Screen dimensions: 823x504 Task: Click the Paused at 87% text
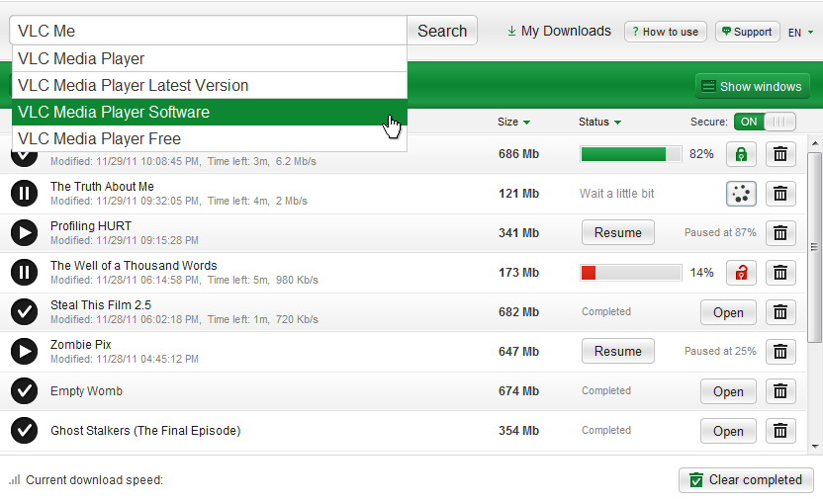[720, 232]
